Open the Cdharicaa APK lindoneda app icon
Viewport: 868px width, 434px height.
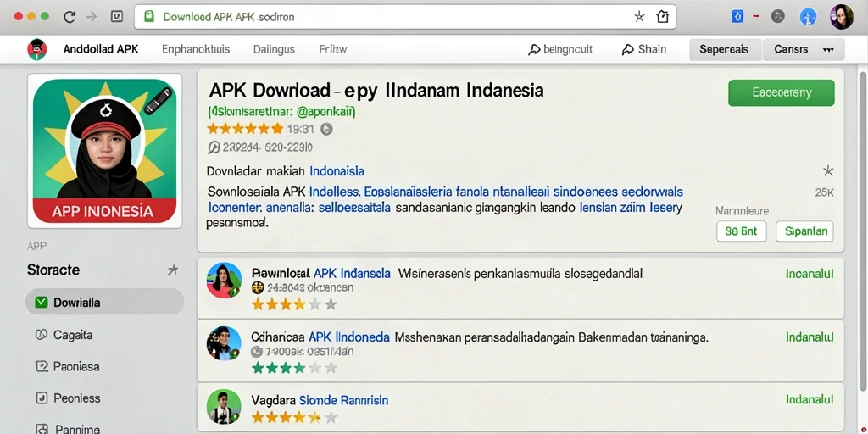coord(224,343)
